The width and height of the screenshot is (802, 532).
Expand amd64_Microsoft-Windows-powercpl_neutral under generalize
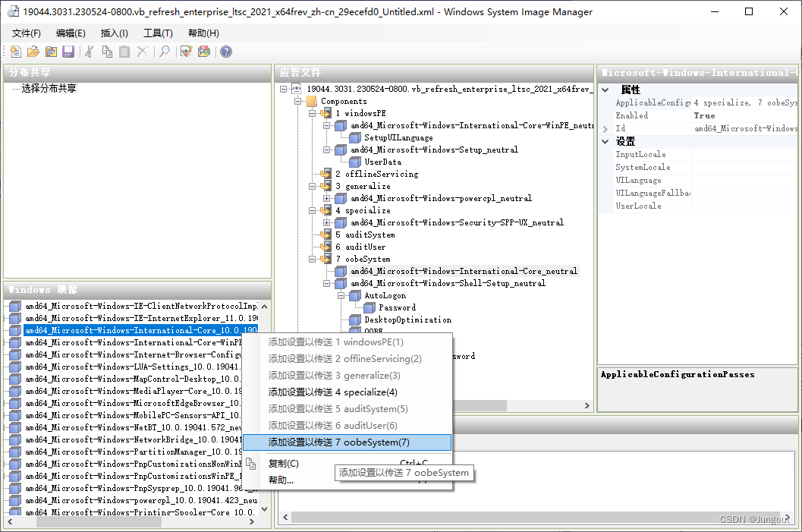[326, 199]
